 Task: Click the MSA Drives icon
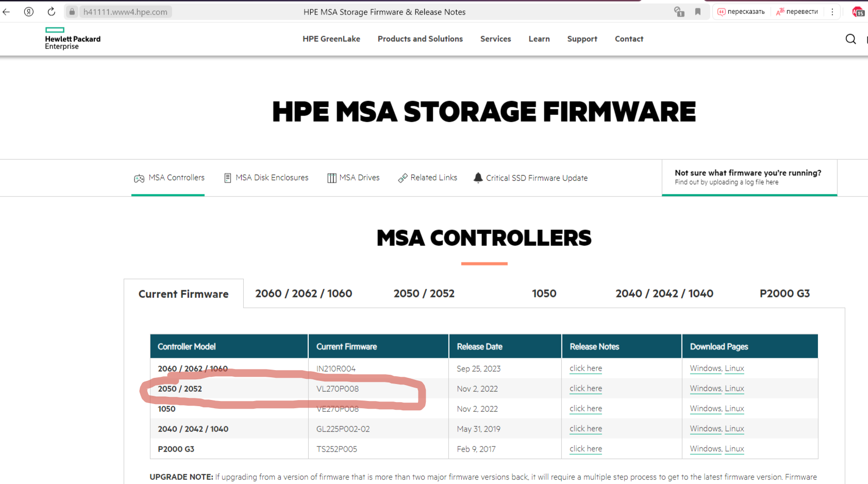click(x=332, y=178)
